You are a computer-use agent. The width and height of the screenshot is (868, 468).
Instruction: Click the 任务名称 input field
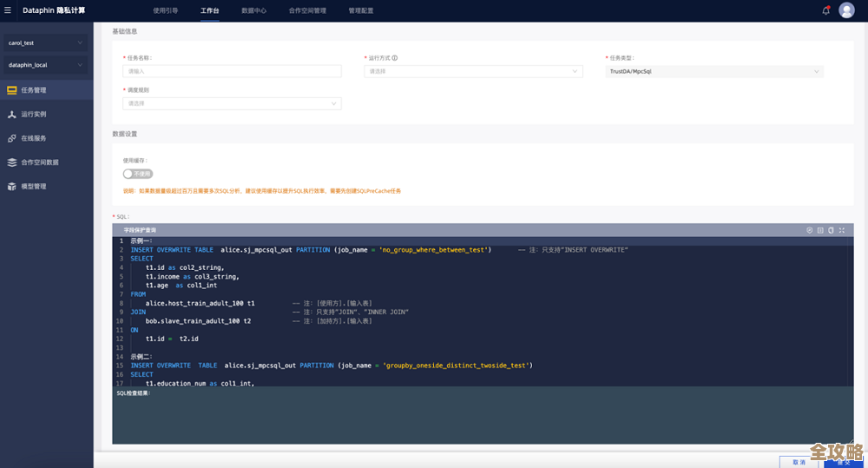click(x=232, y=71)
